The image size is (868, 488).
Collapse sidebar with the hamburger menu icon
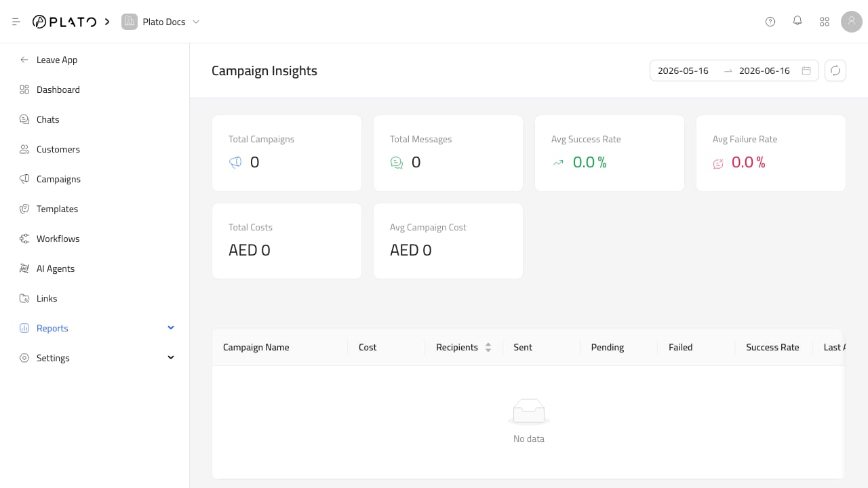[16, 22]
